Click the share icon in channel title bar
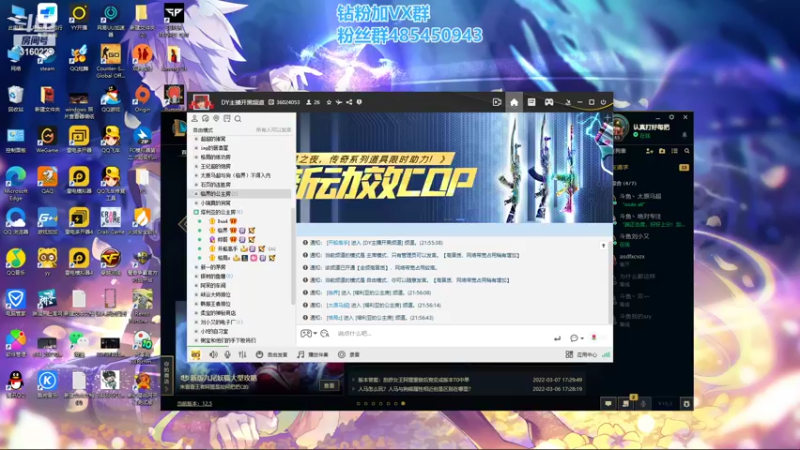Viewport: 800px width, 450px height. click(x=349, y=102)
